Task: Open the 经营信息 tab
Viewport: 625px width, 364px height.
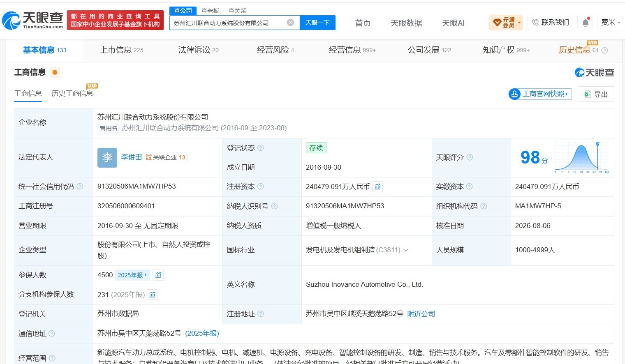Action: [352, 50]
